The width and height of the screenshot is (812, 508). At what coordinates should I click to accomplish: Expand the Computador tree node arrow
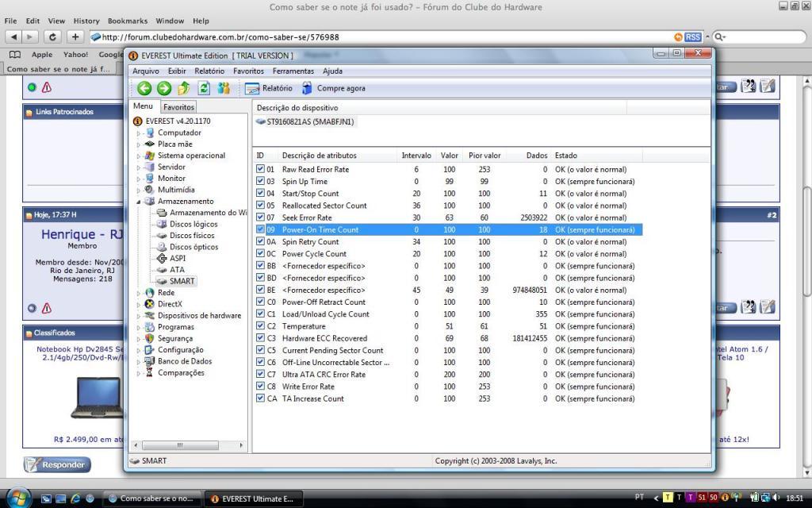138,133
